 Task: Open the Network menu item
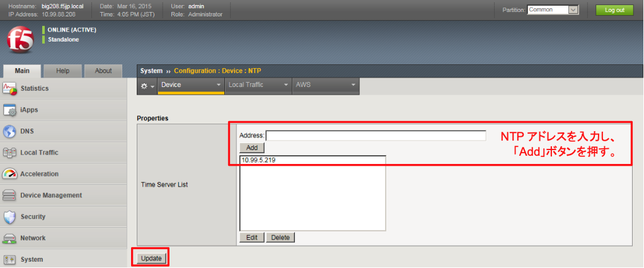[63, 238]
